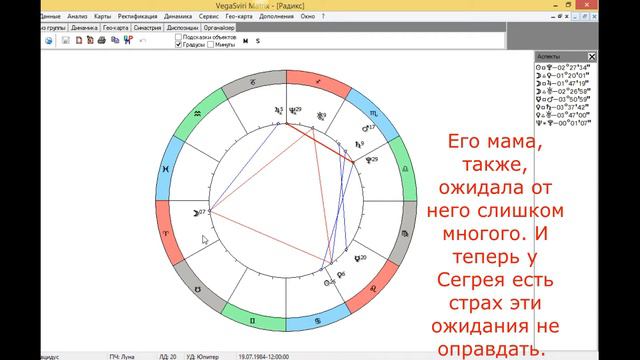640x360 pixels.
Task: Click the globe icon in the toolbar
Action: 49,40
